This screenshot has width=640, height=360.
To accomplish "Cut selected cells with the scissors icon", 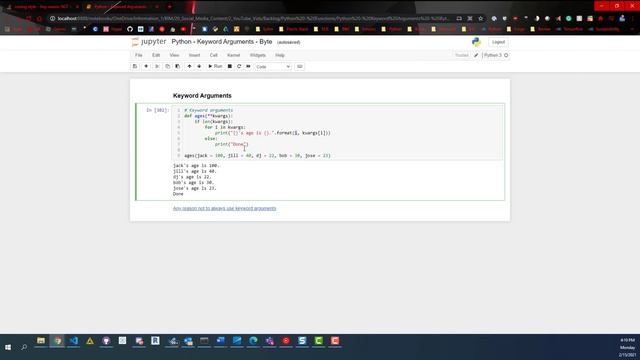I will [x=157, y=66].
